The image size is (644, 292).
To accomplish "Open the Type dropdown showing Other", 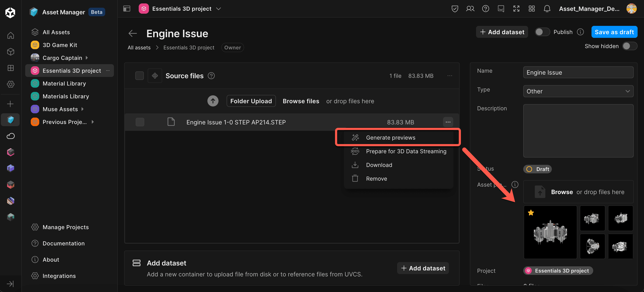I will click(x=578, y=91).
